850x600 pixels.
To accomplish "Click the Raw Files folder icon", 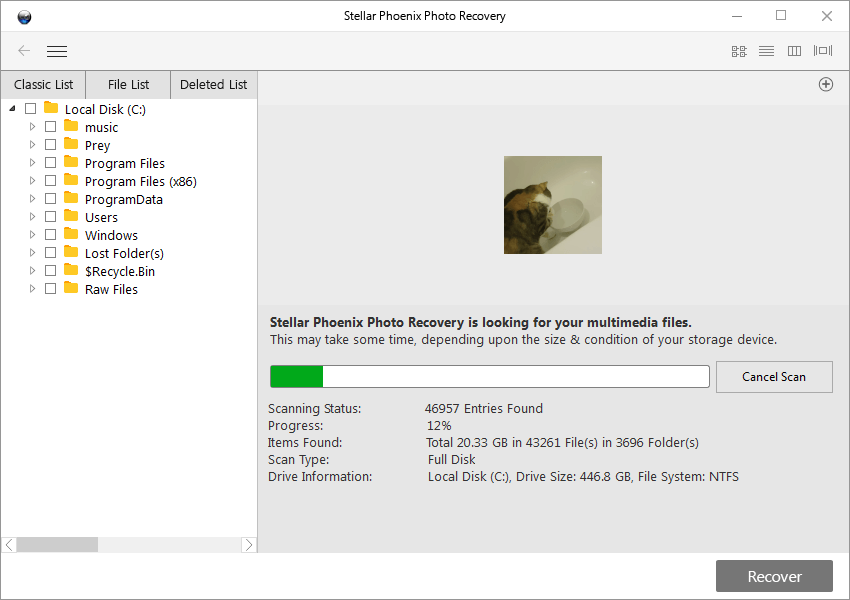I will pos(71,288).
